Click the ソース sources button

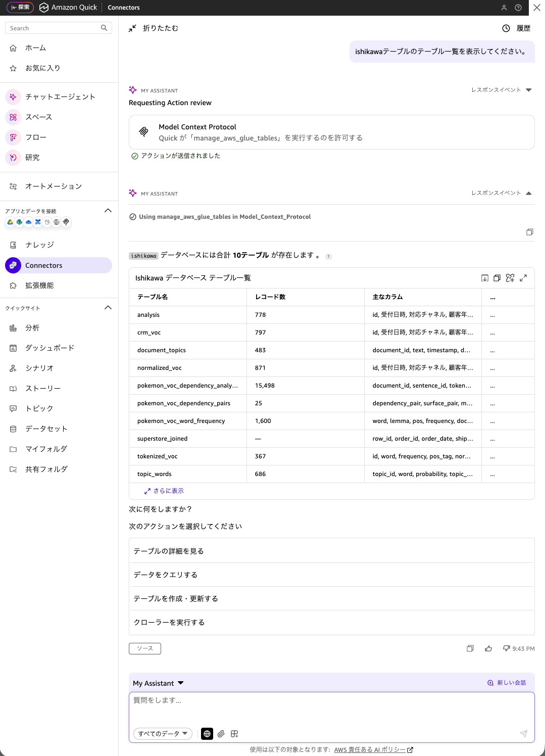pyautogui.click(x=145, y=648)
